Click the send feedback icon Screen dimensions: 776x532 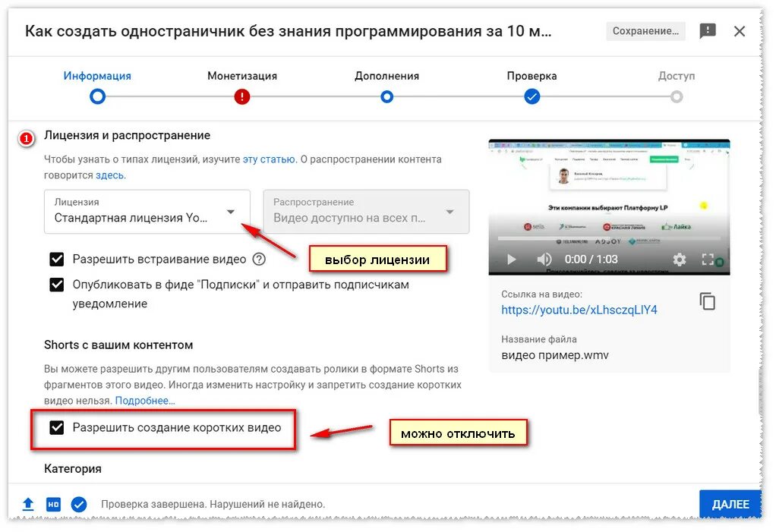point(707,31)
